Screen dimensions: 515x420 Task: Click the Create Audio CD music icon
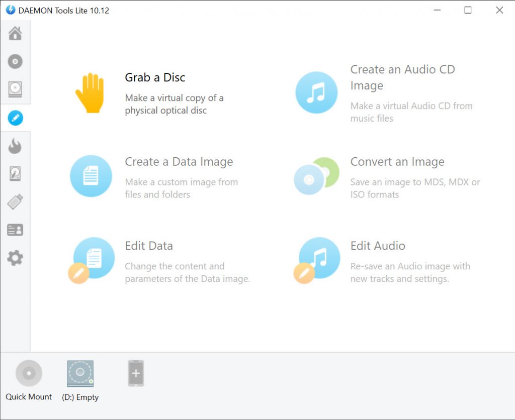coord(316,92)
